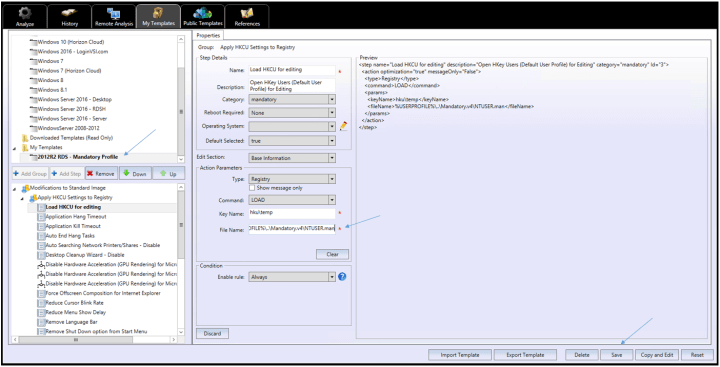Viewport: 720px width, 367px height.
Task: Click Export Template button
Action: (525, 355)
